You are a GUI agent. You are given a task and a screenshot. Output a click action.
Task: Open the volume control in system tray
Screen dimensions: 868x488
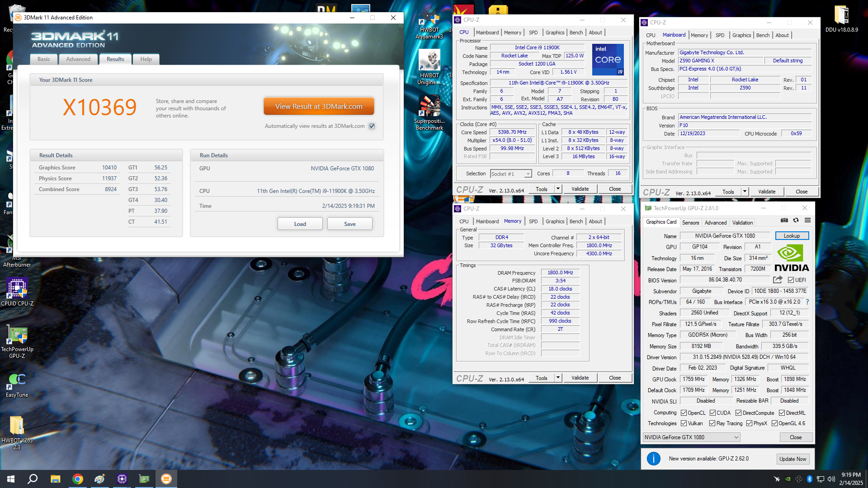831,479
